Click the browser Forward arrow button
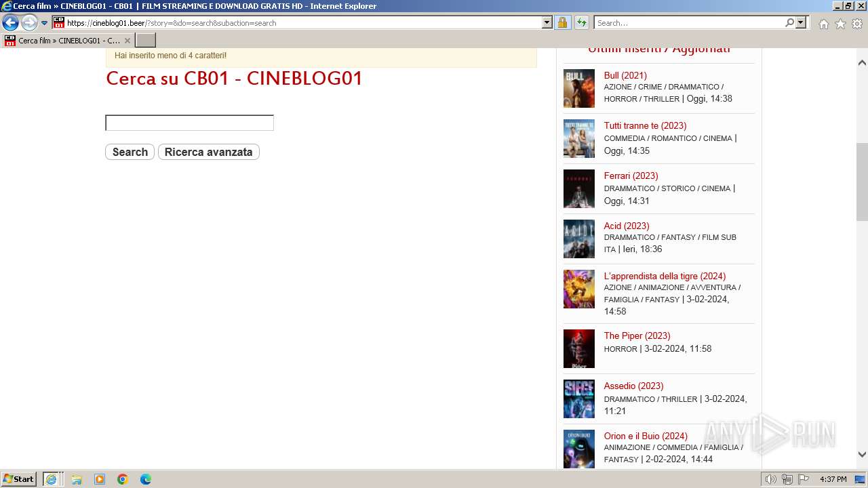Viewport: 868px width, 488px height. tap(29, 22)
